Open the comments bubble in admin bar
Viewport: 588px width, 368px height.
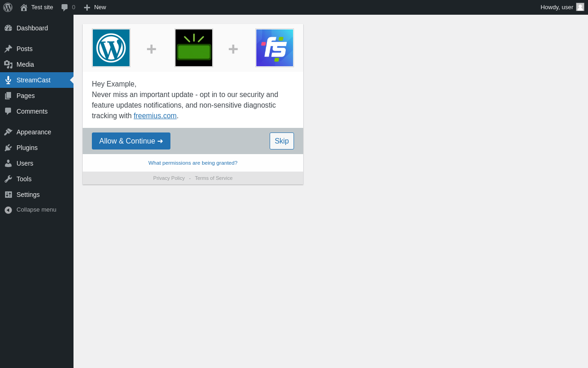click(65, 7)
